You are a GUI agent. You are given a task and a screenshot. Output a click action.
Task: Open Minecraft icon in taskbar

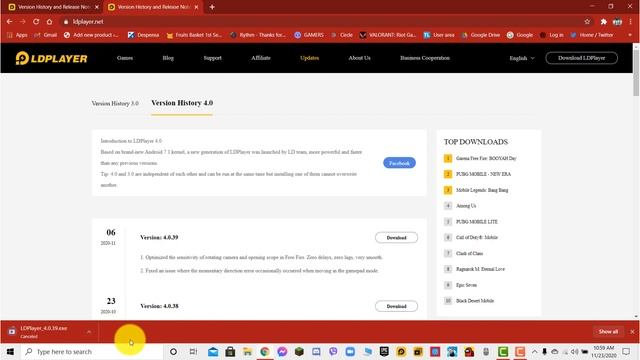tap(299, 352)
